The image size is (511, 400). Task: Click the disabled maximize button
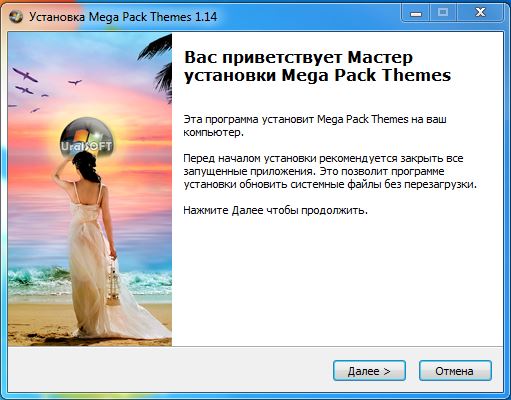tap(443, 14)
